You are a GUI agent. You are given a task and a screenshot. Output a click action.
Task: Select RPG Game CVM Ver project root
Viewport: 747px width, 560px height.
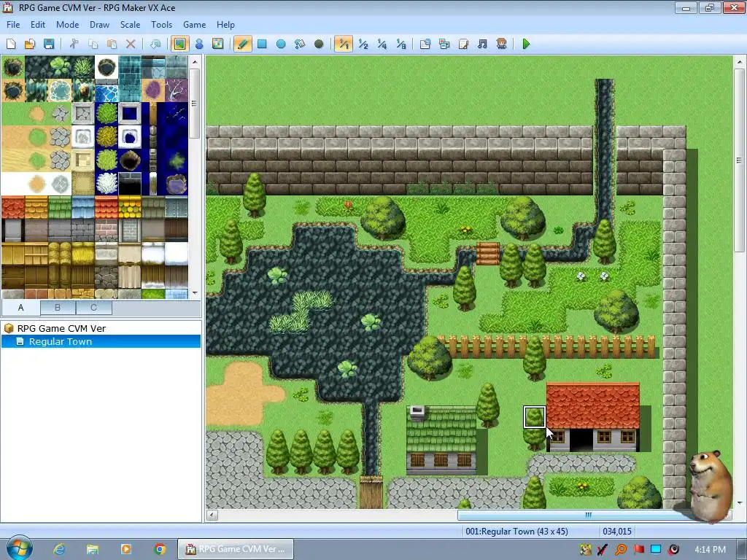(61, 328)
